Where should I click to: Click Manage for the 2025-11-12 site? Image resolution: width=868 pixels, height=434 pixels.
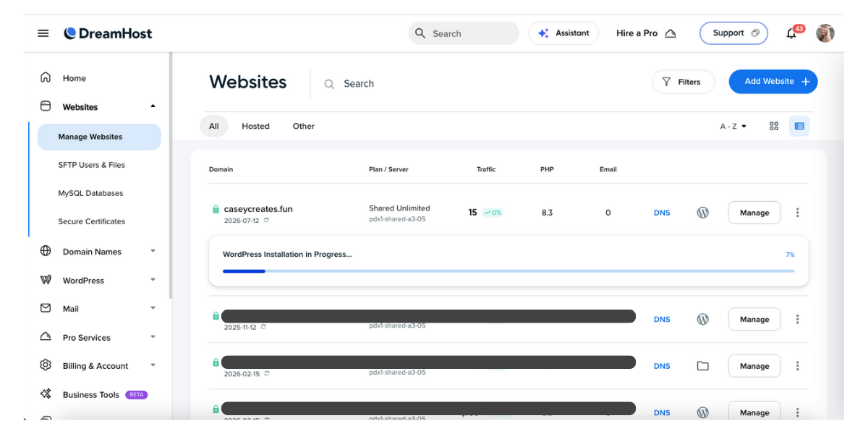[754, 319]
